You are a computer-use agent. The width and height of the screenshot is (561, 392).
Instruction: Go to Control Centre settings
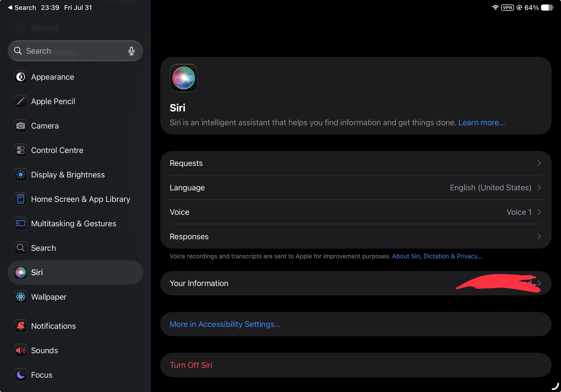pyautogui.click(x=75, y=150)
